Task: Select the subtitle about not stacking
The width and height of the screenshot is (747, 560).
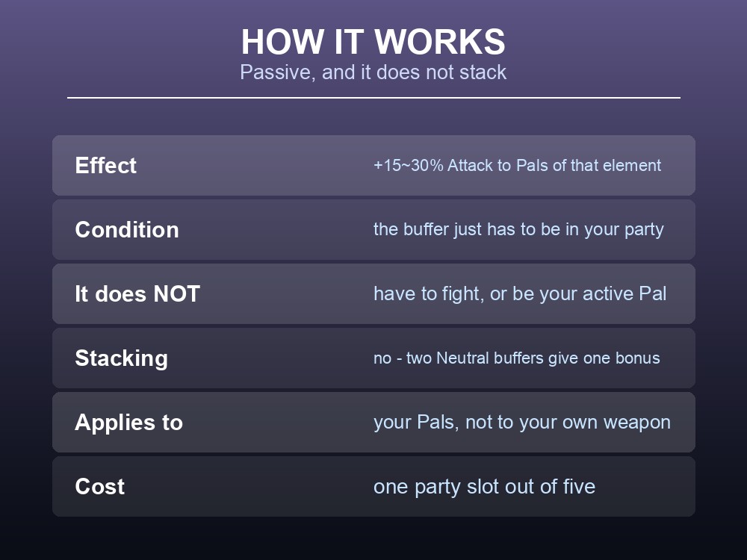Action: (x=373, y=72)
